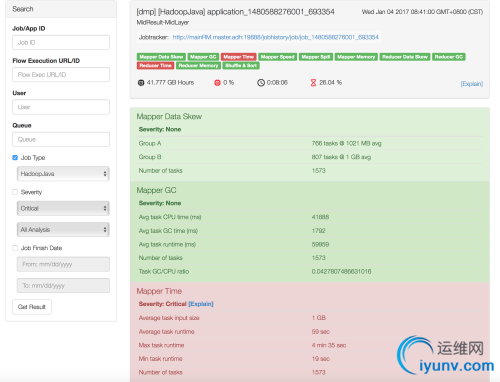This screenshot has width=500, height=382.
Task: Click the Group B row label
Action: click(x=150, y=157)
